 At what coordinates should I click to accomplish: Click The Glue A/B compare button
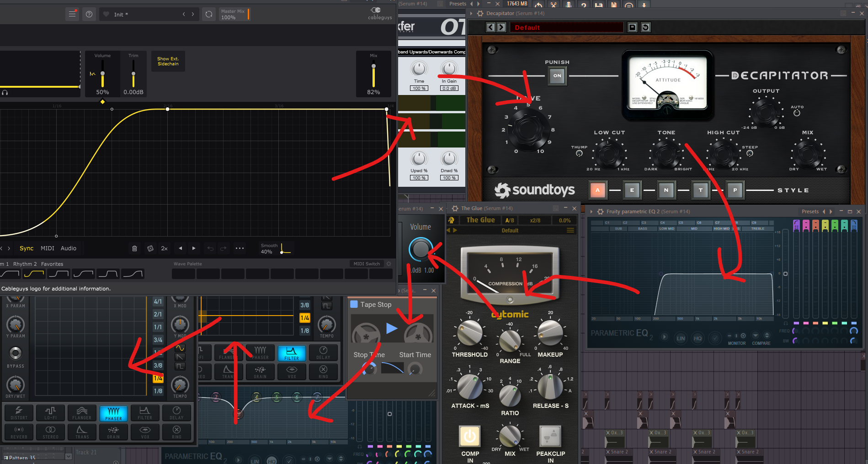click(x=510, y=220)
